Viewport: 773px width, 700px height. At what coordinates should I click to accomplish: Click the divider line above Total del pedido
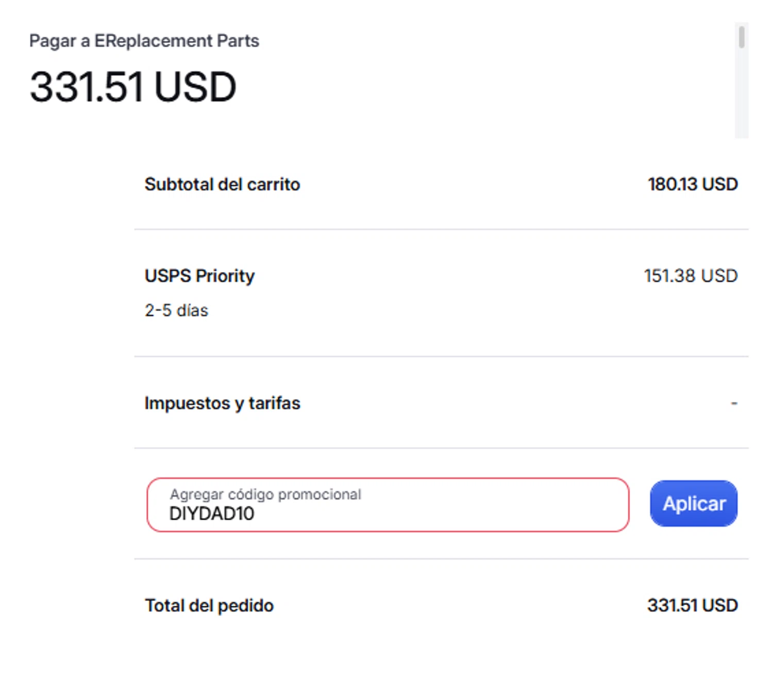pyautogui.click(x=441, y=559)
